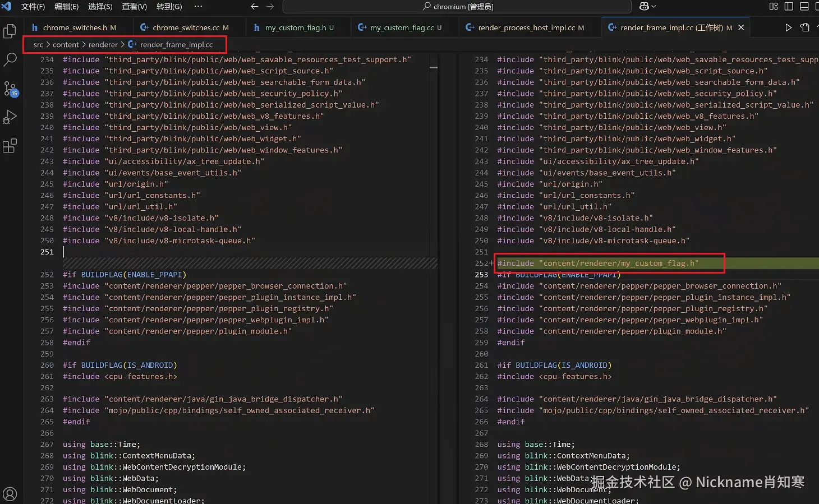The height and width of the screenshot is (504, 819).
Task: Open the customize layout icon
Action: [x=774, y=6]
